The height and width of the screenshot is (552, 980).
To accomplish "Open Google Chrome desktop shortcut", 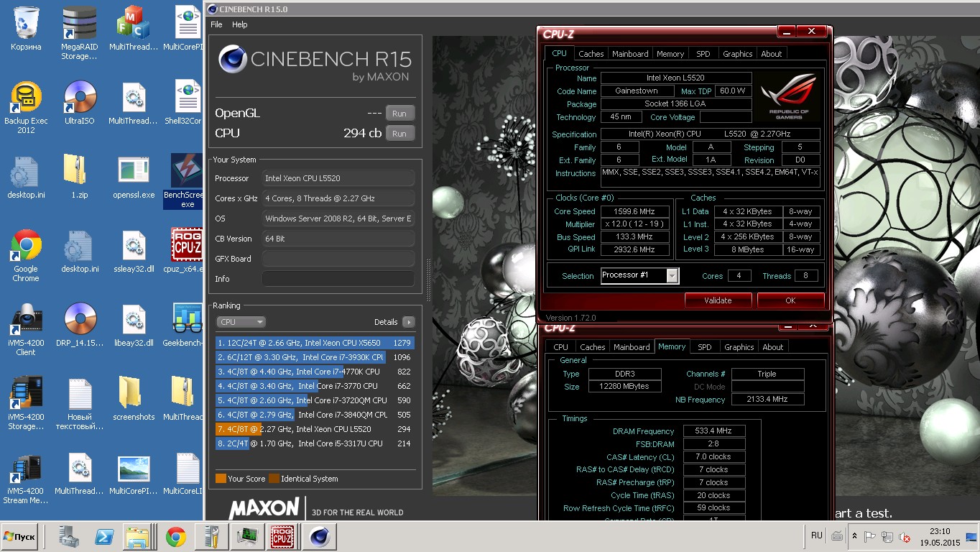I will click(x=26, y=256).
